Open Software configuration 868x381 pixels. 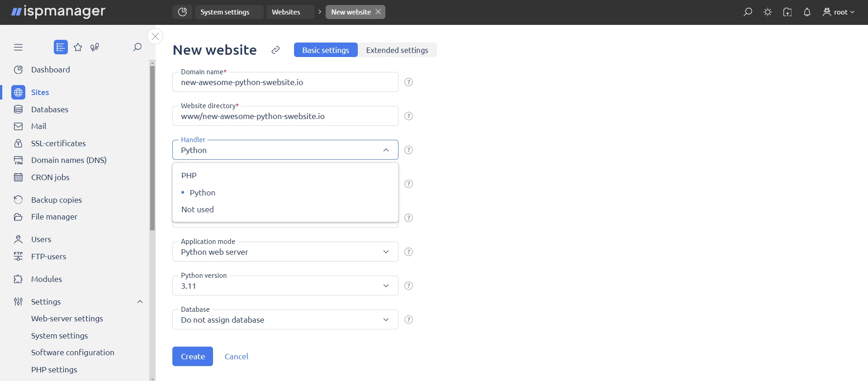point(72,352)
